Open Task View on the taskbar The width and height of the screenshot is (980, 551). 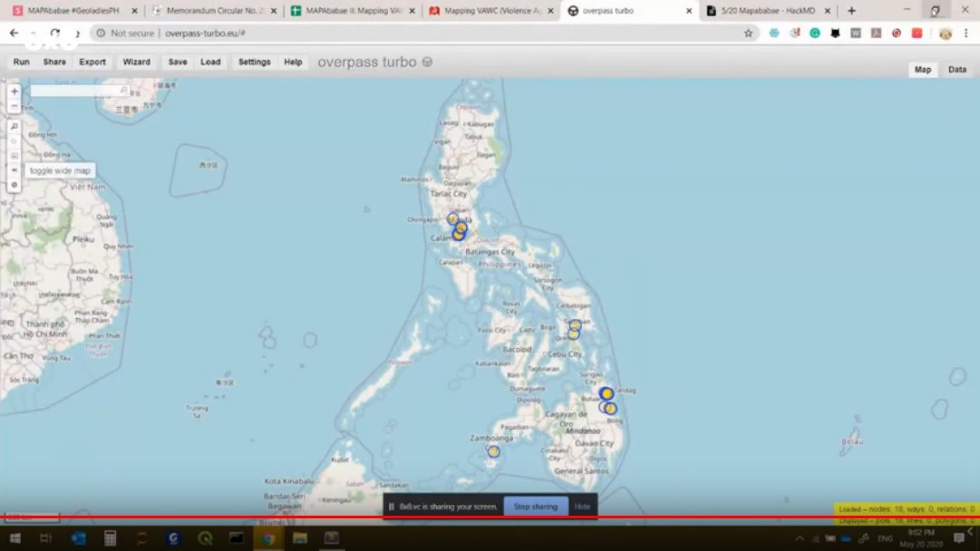point(45,538)
